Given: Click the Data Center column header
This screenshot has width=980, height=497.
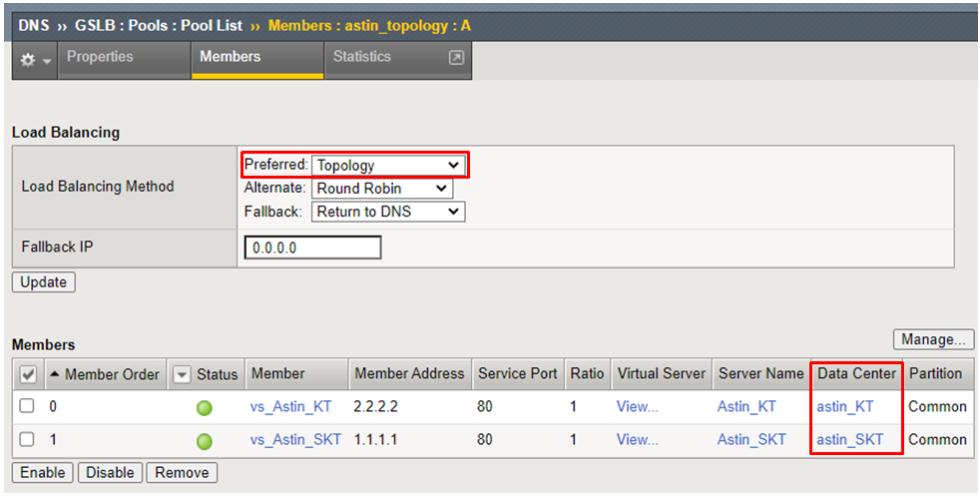Looking at the screenshot, I should click(856, 374).
